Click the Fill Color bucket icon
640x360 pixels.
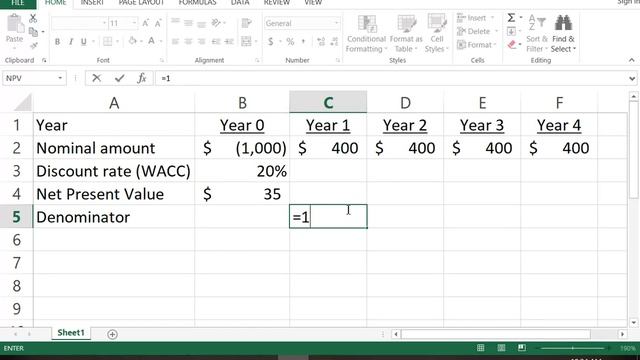132,41
